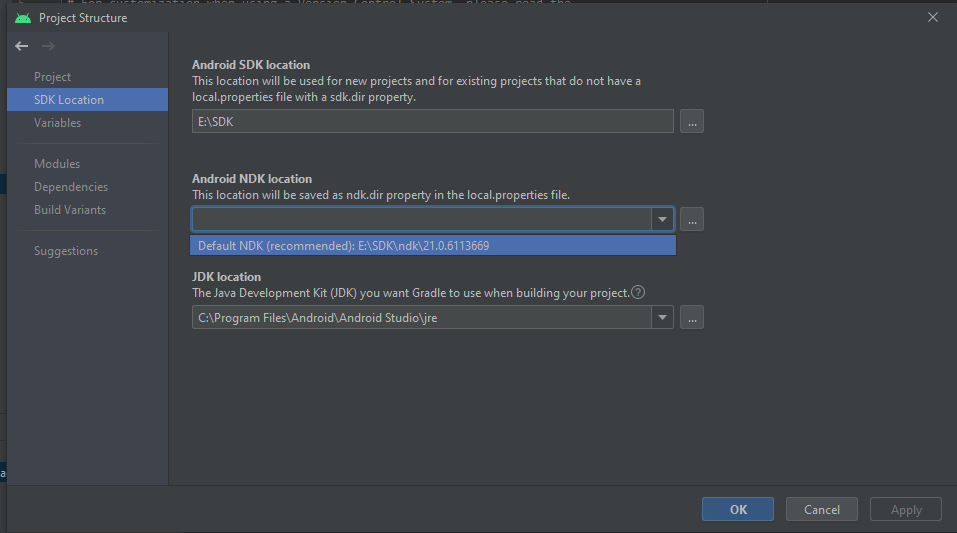
Task: Focus the JDK location path field
Action: (x=422, y=317)
